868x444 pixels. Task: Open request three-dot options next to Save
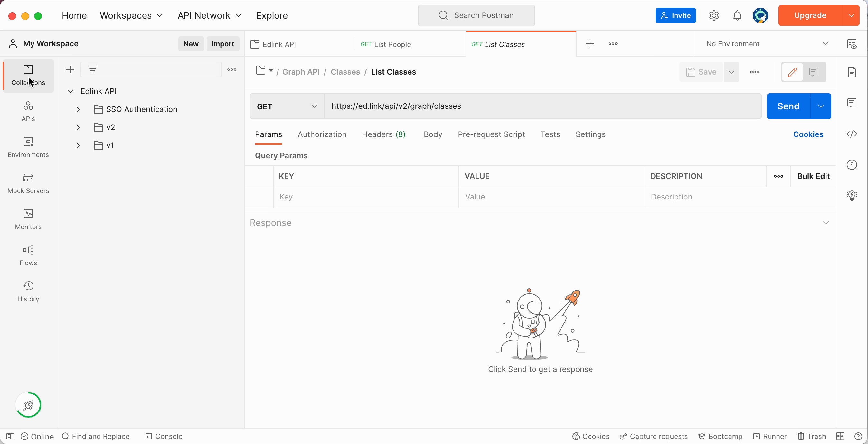pyautogui.click(x=755, y=72)
